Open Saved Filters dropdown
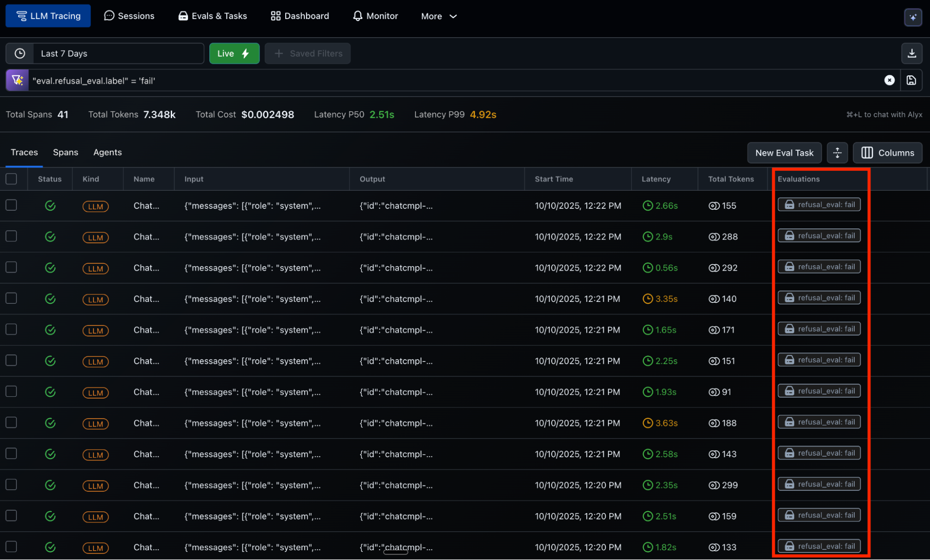This screenshot has width=930, height=560. (x=308, y=53)
